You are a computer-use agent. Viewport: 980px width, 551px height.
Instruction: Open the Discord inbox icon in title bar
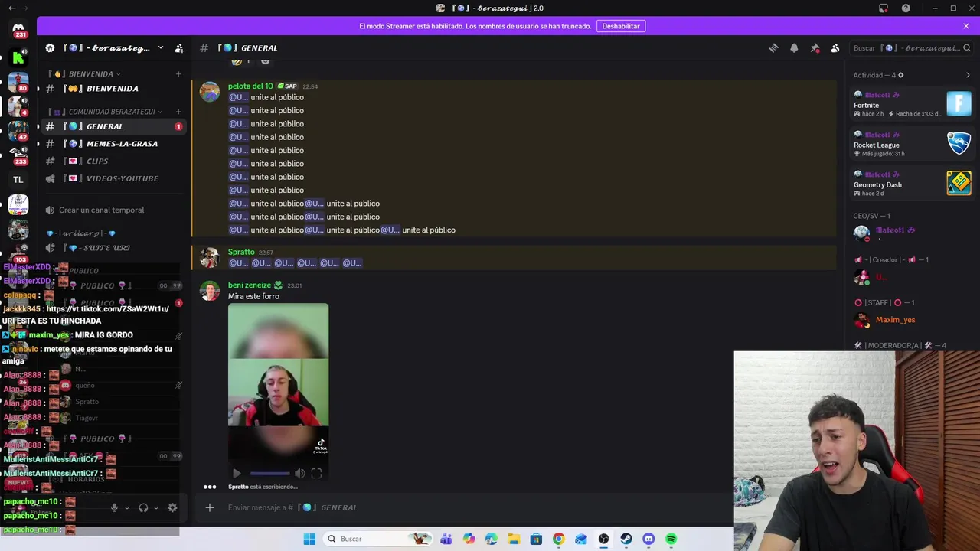point(884,8)
